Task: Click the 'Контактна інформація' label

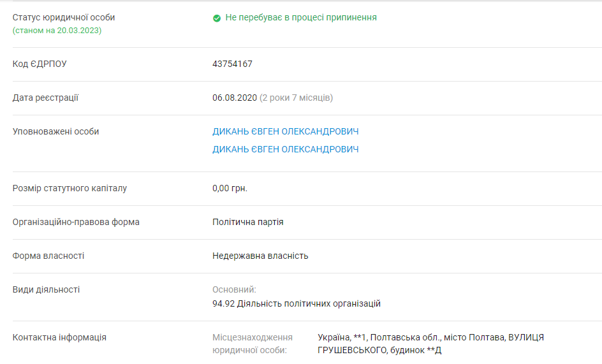Action: point(59,337)
